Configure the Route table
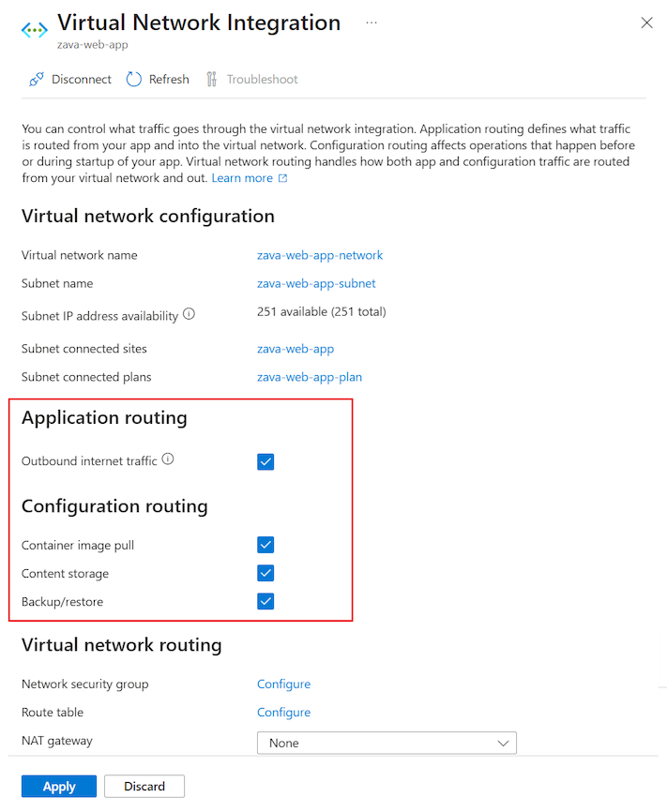This screenshot has height=812, width=667. coord(283,712)
